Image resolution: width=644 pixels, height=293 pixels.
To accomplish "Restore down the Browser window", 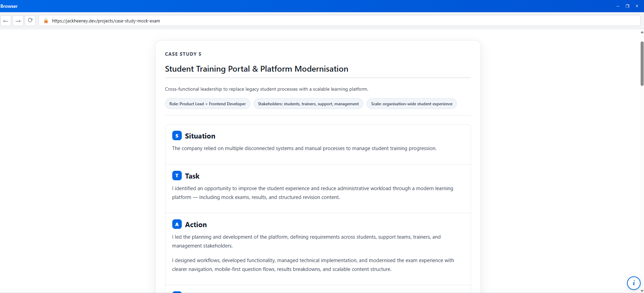I will click(x=627, y=6).
